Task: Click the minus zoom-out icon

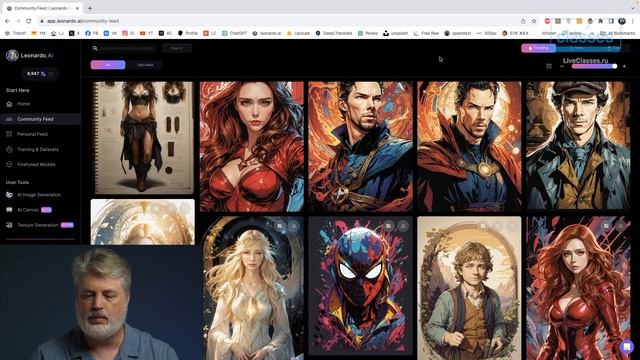Action: click(x=562, y=66)
